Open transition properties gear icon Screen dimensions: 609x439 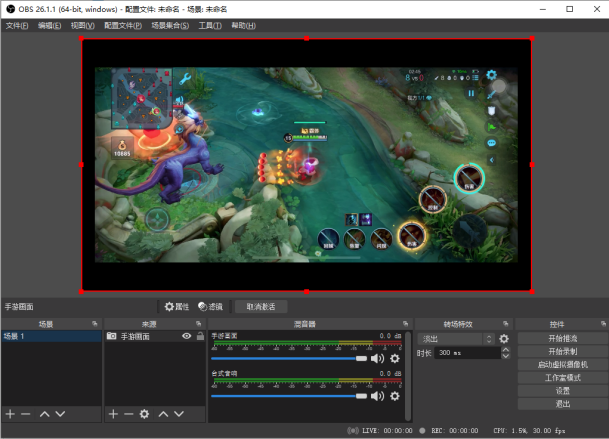pos(504,339)
